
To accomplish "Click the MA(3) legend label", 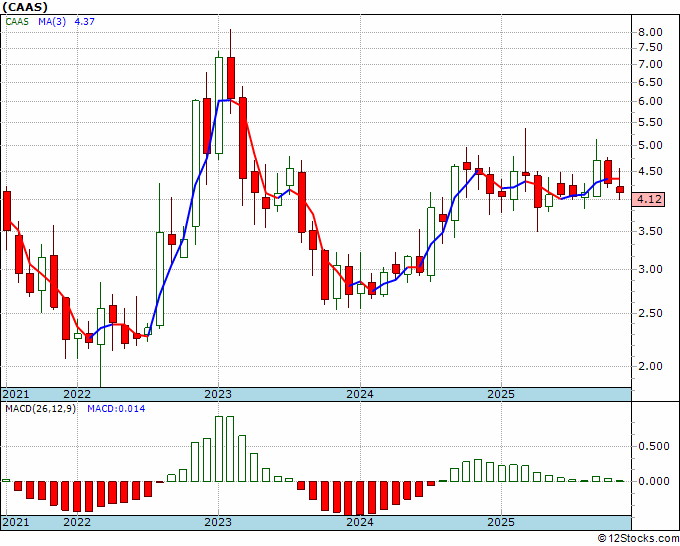I will 52,21.
